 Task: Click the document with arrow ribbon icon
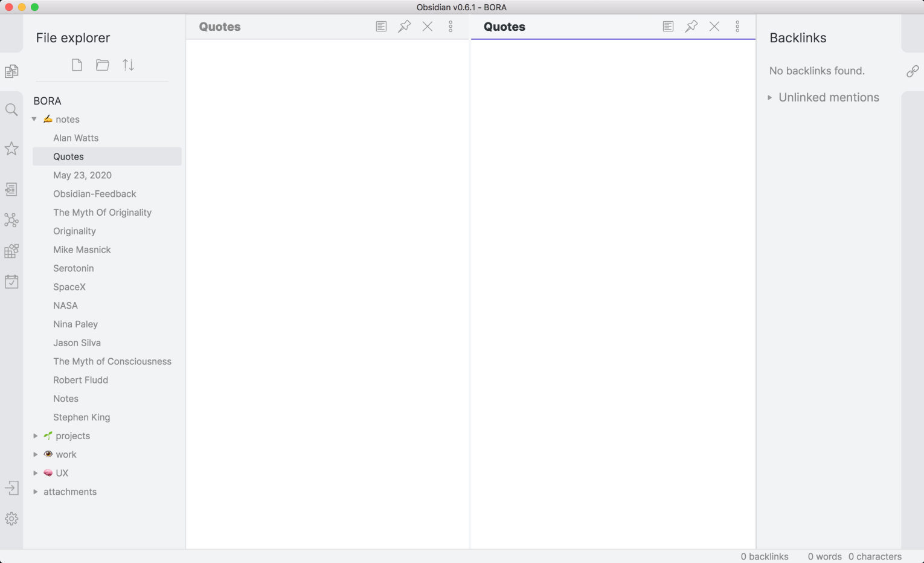click(11, 189)
